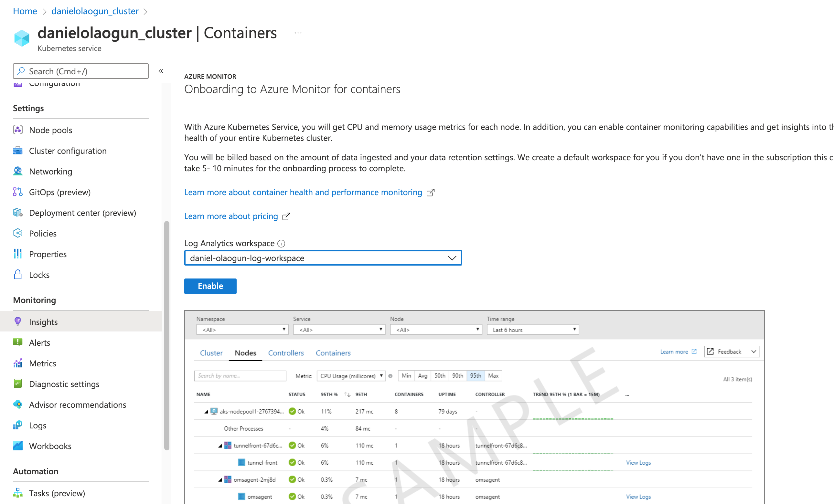Open the Metrics chart icon
Image resolution: width=834 pixels, height=504 pixels.
(17, 363)
